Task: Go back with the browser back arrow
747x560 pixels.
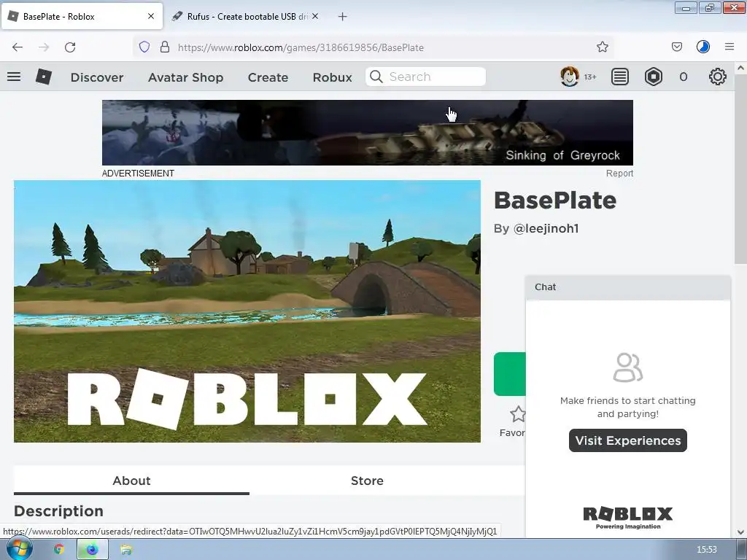Action: 18,47
